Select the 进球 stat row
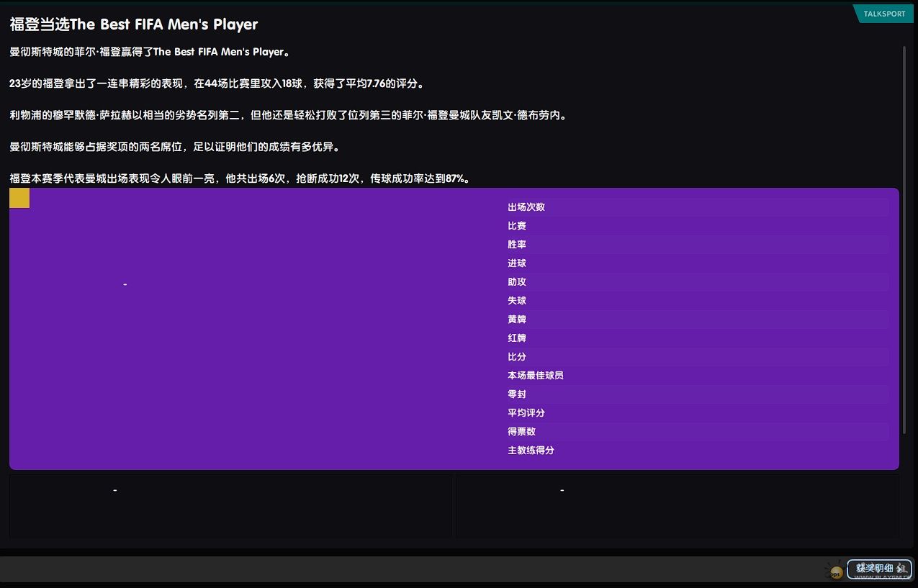 coord(697,263)
